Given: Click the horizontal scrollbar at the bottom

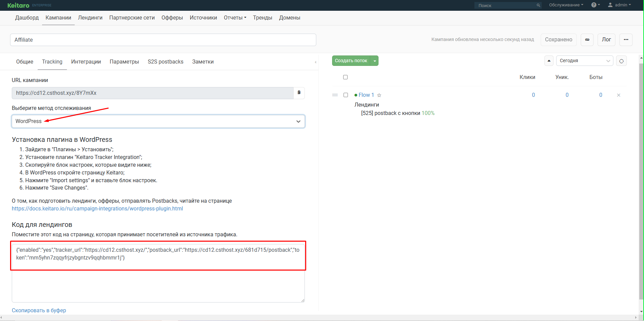Looking at the screenshot, I should point(318,318).
